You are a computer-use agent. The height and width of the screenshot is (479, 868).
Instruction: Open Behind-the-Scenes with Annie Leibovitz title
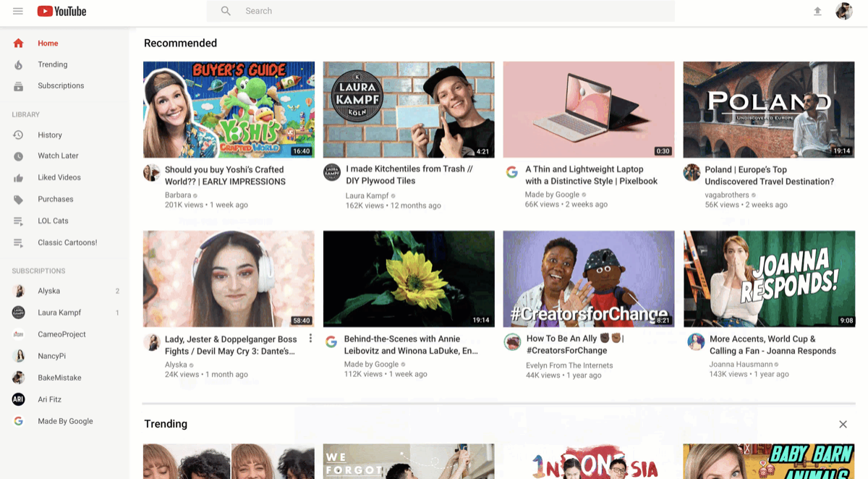[x=411, y=344]
